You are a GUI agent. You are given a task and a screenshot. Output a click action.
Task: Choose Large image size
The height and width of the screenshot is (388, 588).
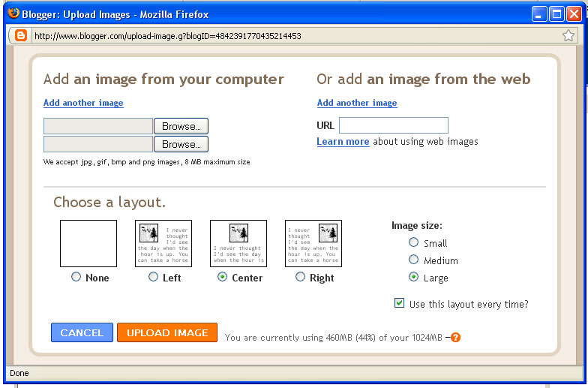(414, 277)
